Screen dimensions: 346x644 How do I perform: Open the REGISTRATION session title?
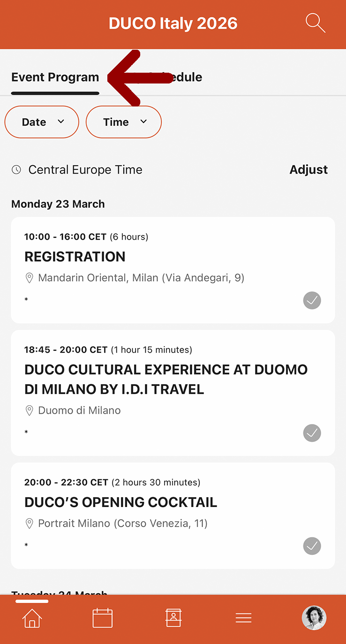(75, 257)
